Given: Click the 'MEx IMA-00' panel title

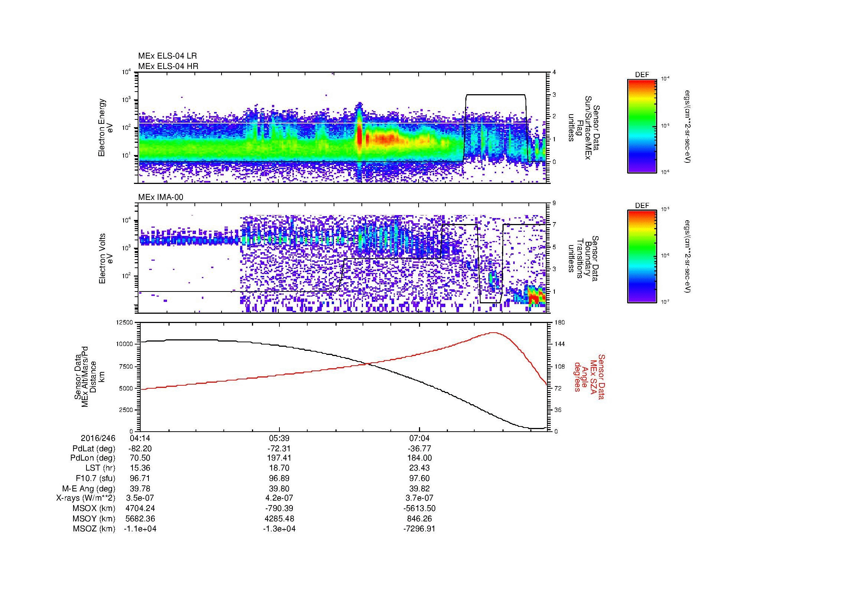Looking at the screenshot, I should pos(161,197).
